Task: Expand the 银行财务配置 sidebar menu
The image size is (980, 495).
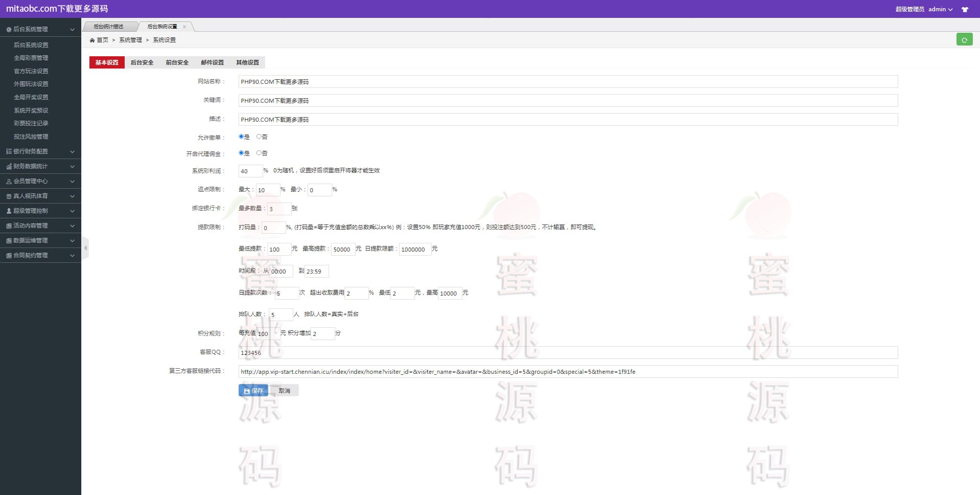Action: coord(40,151)
